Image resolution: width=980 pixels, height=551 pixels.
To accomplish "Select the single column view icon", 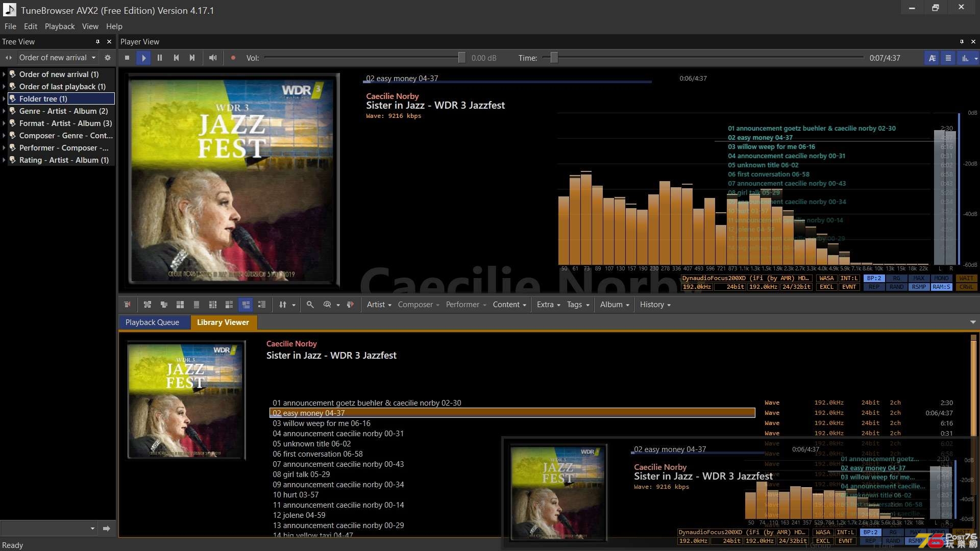I will (197, 305).
